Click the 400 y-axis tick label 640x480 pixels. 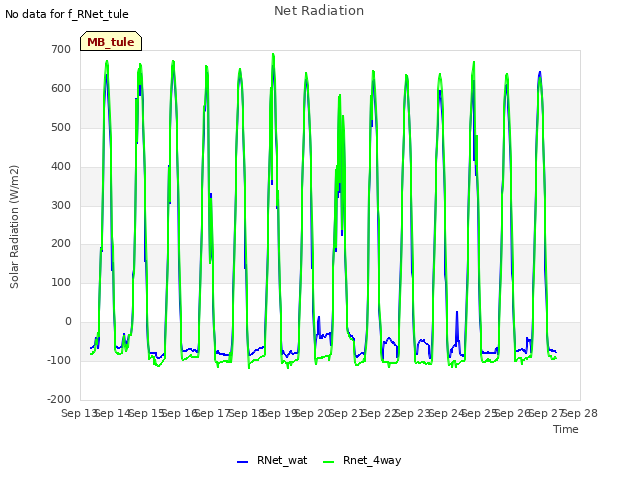tap(61, 167)
